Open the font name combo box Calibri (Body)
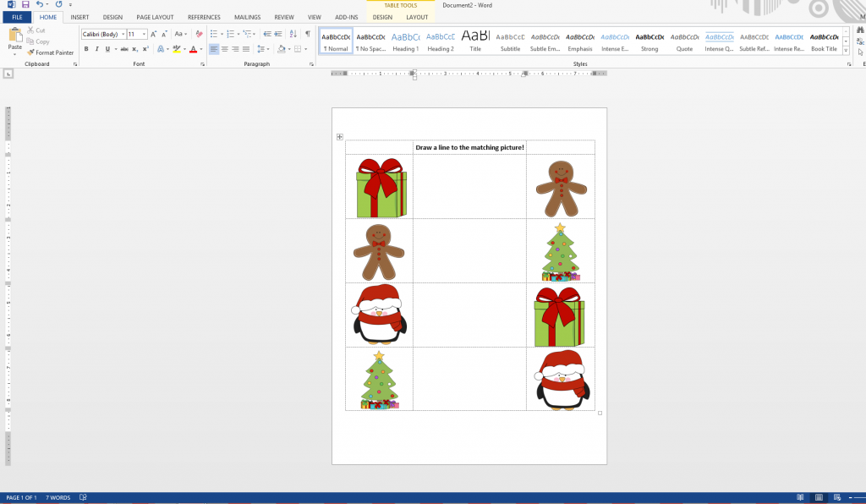Viewport: 866px width, 504px height. (x=103, y=34)
